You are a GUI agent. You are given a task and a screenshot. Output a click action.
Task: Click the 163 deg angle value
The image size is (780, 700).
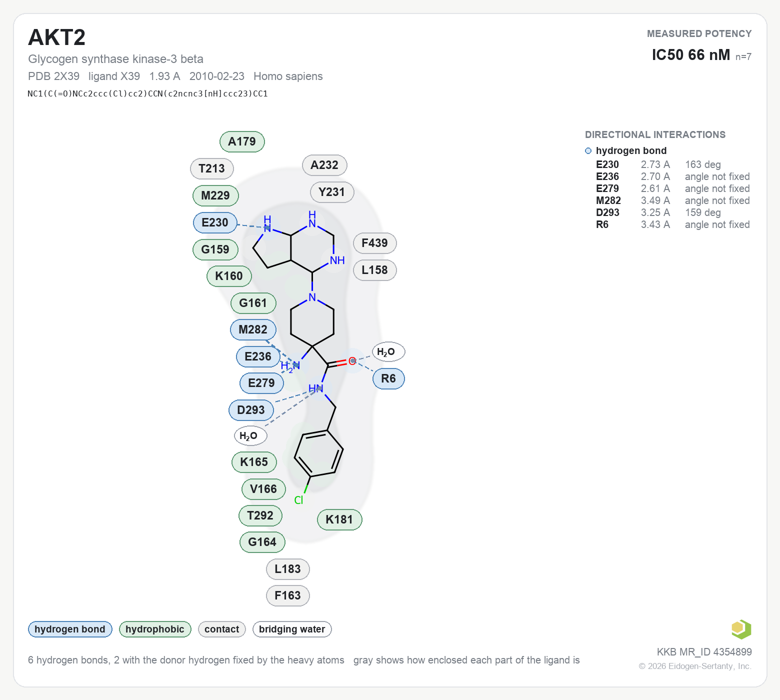[703, 164]
